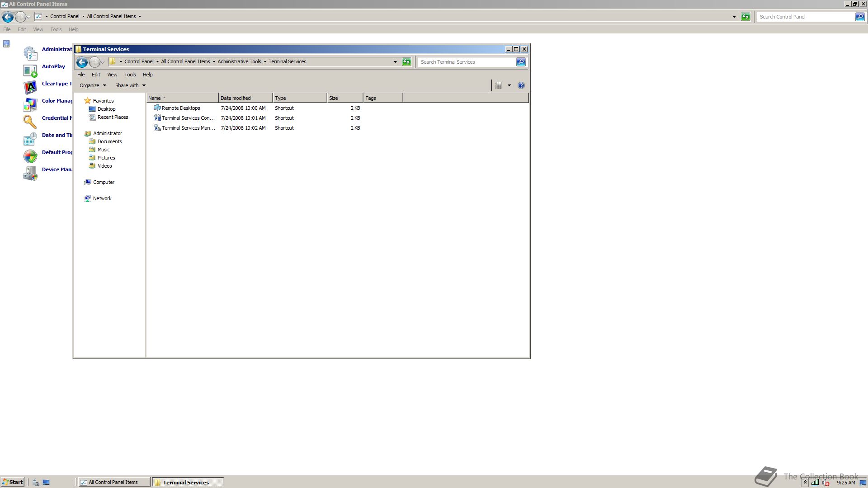The image size is (868, 488).
Task: Click the network status tray icon
Action: tap(815, 482)
